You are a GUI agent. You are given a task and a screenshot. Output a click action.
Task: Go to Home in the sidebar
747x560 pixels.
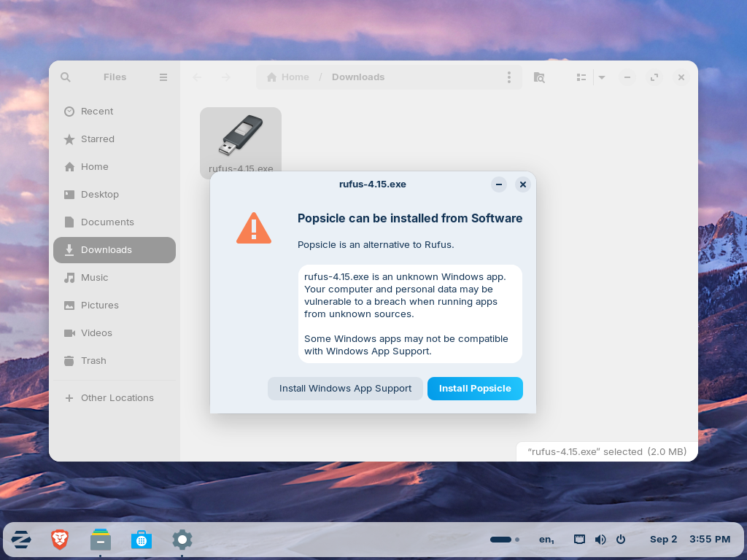tap(115, 167)
